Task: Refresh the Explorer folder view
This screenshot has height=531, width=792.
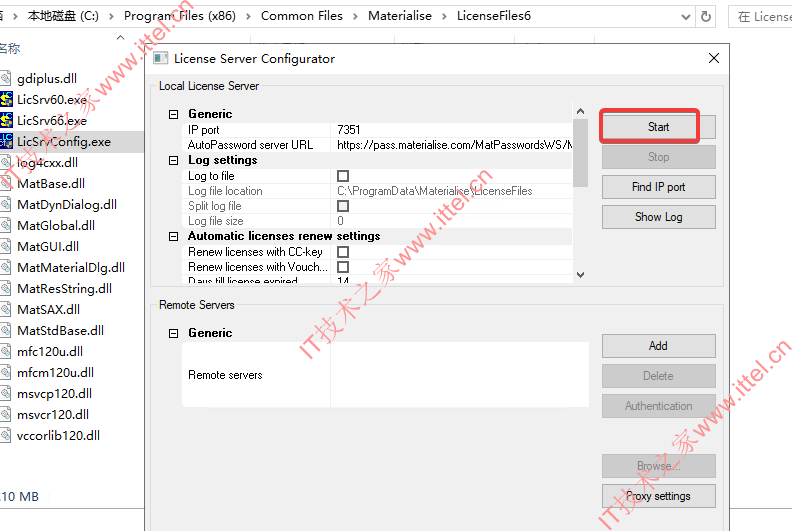Action: click(x=706, y=17)
